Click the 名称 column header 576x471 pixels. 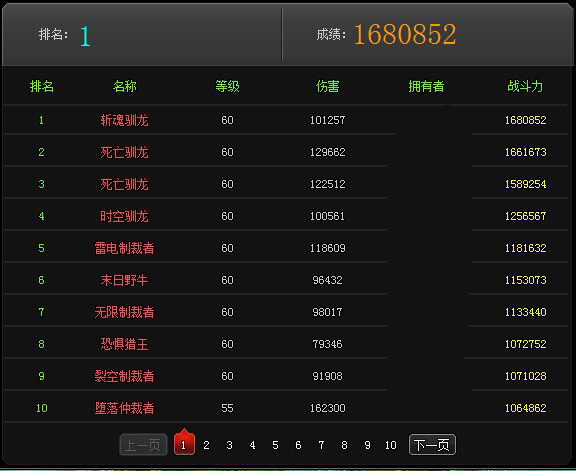tap(125, 86)
